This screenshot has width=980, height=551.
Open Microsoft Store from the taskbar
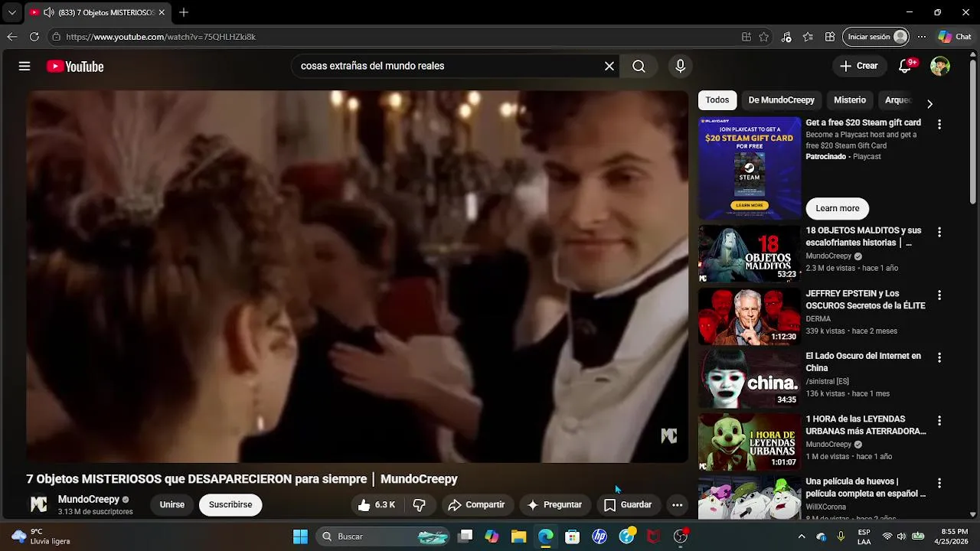[572, 536]
